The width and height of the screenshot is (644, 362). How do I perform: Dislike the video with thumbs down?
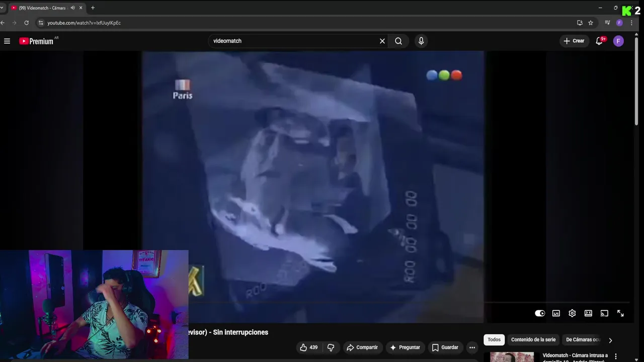pos(331,347)
